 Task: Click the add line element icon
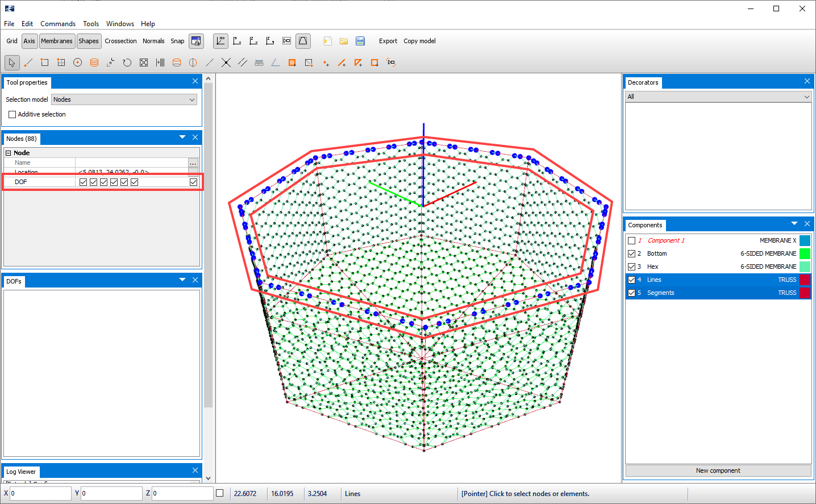[x=342, y=63]
